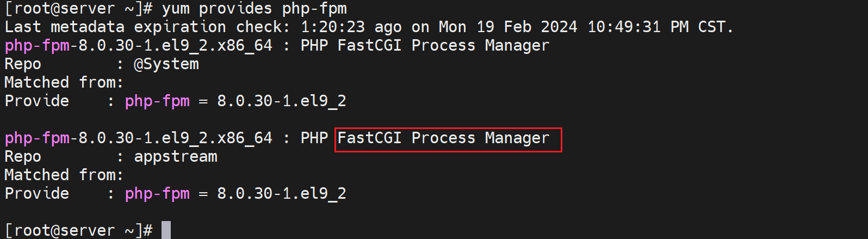Screen dimensions: 868x239
Task: Click magenta 'php-fpm' in the Provide line under 'appstream'
Action: [x=157, y=194]
